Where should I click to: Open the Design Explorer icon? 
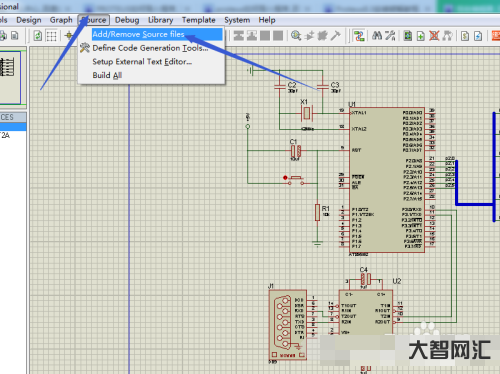407,36
